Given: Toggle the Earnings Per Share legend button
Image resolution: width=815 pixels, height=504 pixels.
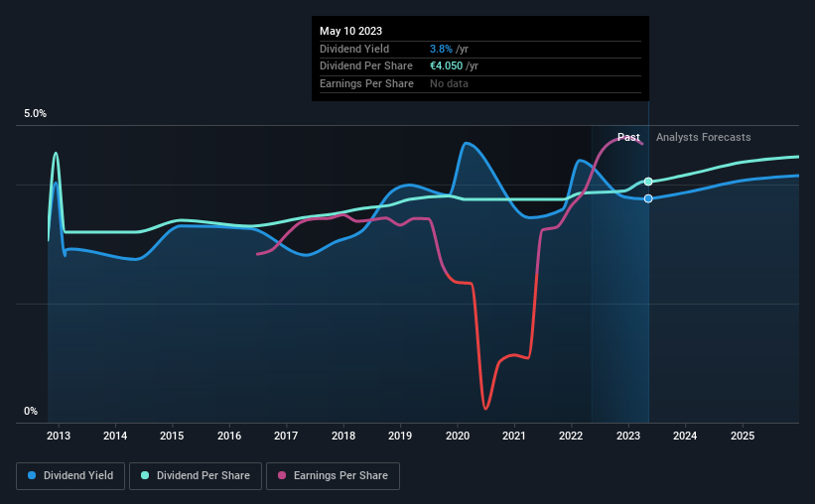Looking at the screenshot, I should (x=333, y=476).
